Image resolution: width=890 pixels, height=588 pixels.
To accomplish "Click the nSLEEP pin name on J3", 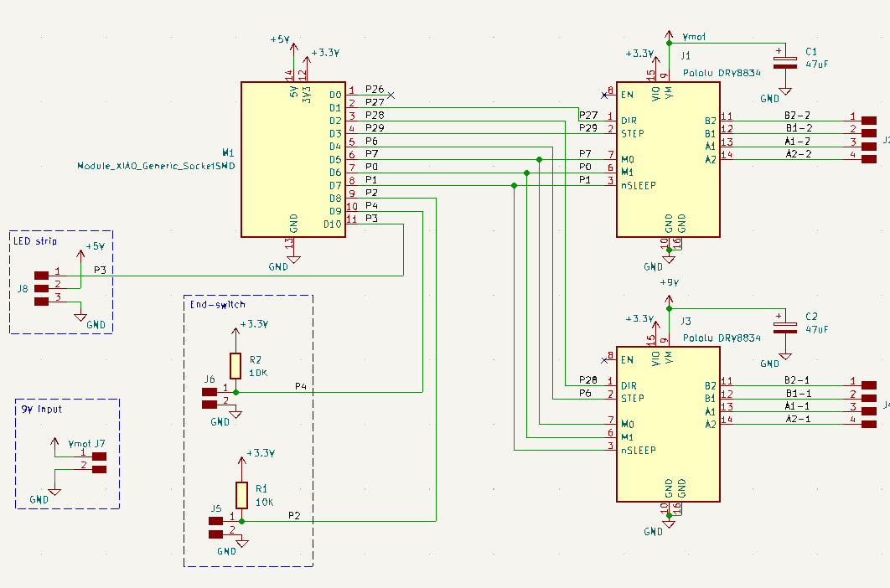I will (x=639, y=450).
